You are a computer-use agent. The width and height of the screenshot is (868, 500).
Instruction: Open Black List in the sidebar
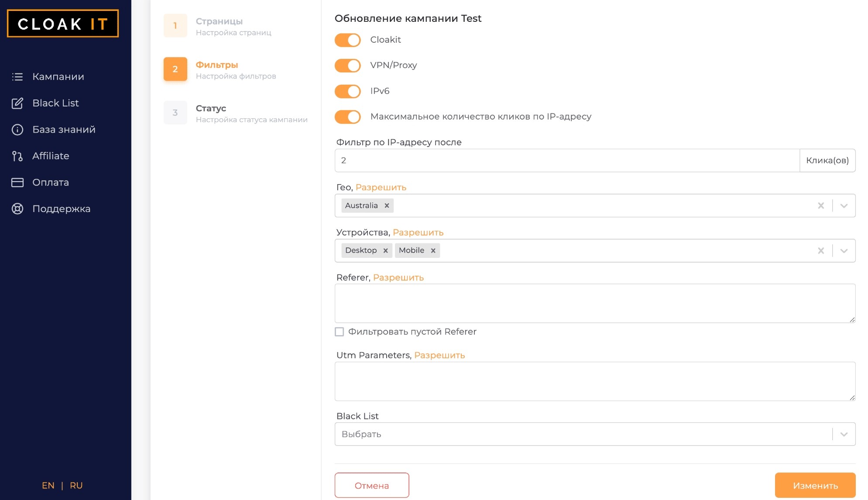click(55, 103)
